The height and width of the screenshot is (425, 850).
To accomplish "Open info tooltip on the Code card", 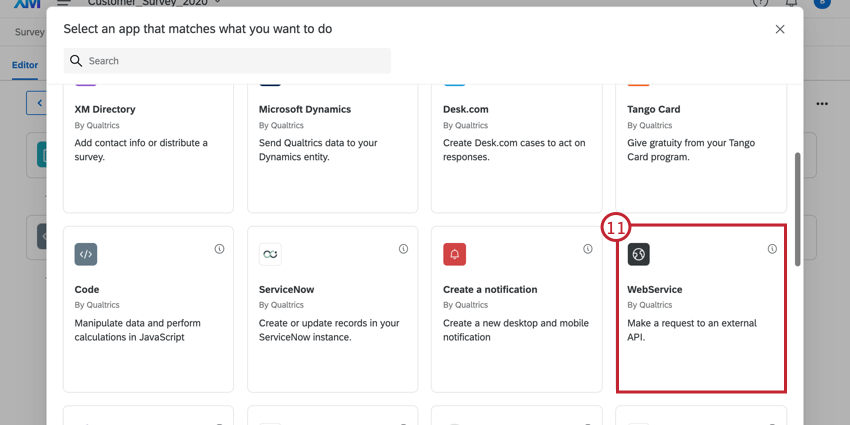I will (219, 249).
